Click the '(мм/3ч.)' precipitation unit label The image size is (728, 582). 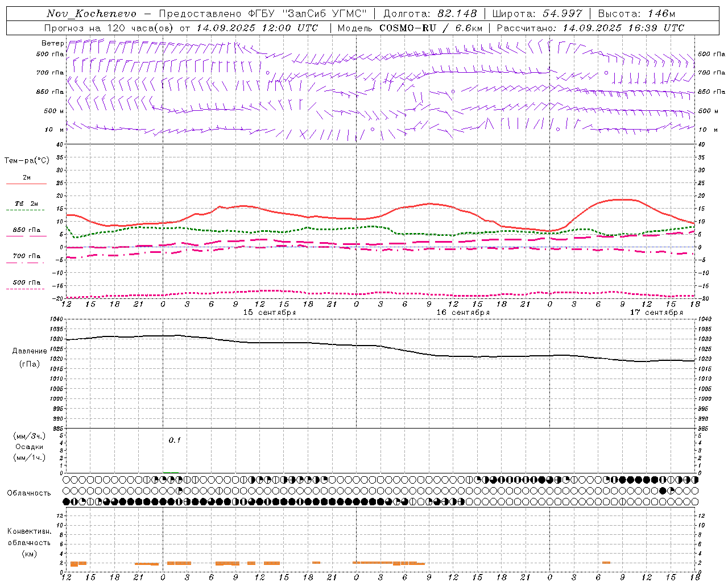(x=30, y=436)
